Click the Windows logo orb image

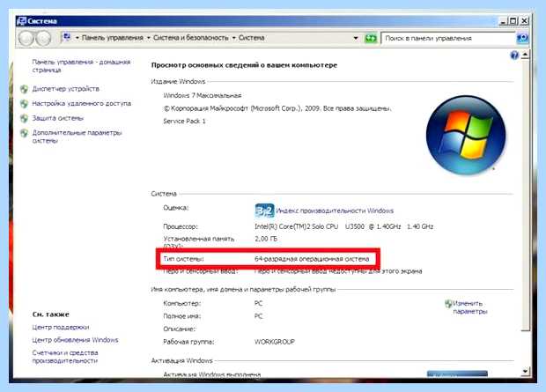pos(466,136)
